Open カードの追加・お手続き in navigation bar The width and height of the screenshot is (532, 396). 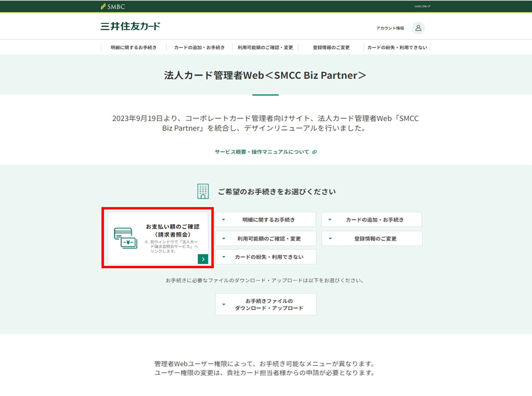199,48
